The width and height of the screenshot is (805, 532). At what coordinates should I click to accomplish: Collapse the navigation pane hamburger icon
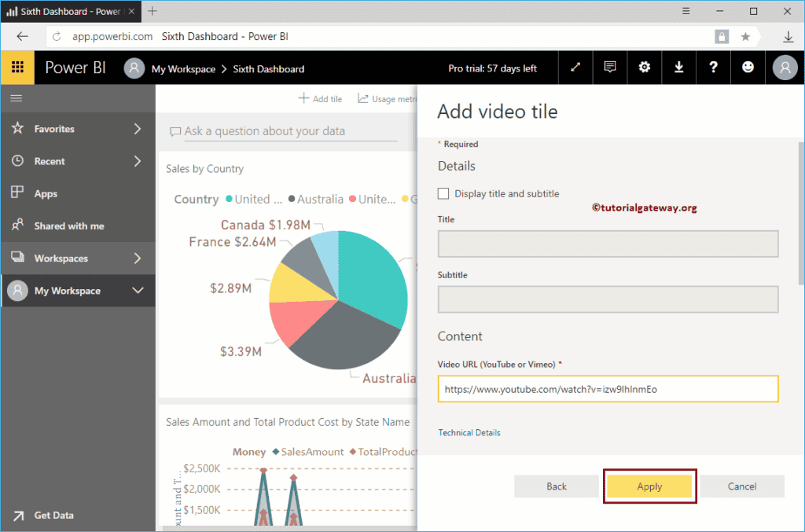point(16,98)
